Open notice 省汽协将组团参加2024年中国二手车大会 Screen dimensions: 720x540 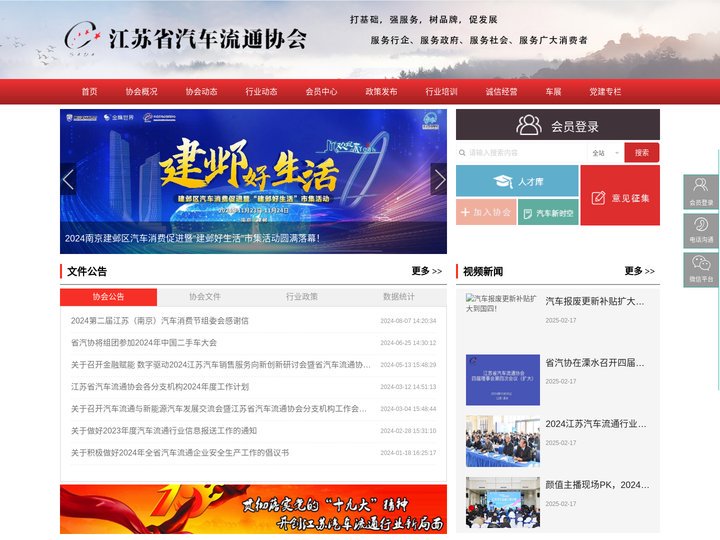pyautogui.click(x=144, y=343)
